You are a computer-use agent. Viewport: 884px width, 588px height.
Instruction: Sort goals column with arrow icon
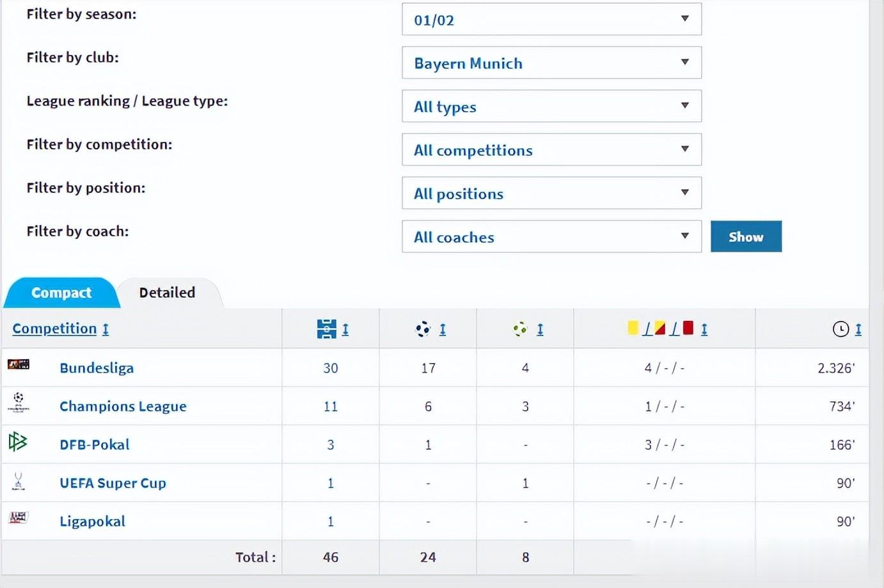tap(443, 330)
